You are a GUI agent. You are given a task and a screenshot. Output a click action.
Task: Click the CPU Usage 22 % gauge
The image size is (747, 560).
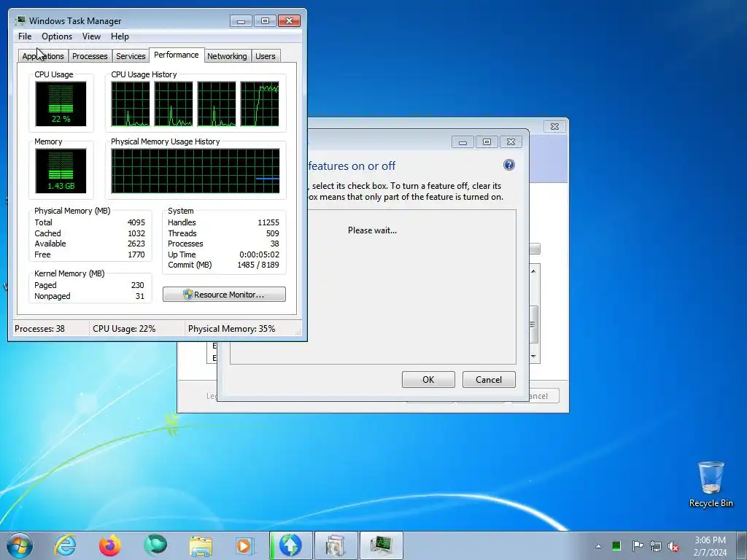point(61,104)
